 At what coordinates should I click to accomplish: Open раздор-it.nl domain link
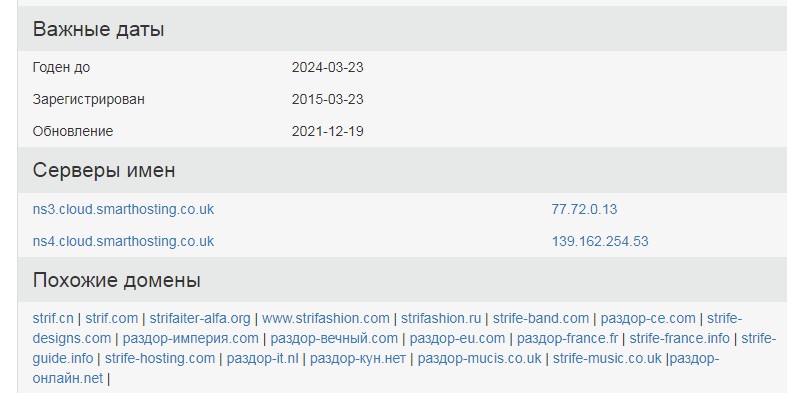pos(263,359)
